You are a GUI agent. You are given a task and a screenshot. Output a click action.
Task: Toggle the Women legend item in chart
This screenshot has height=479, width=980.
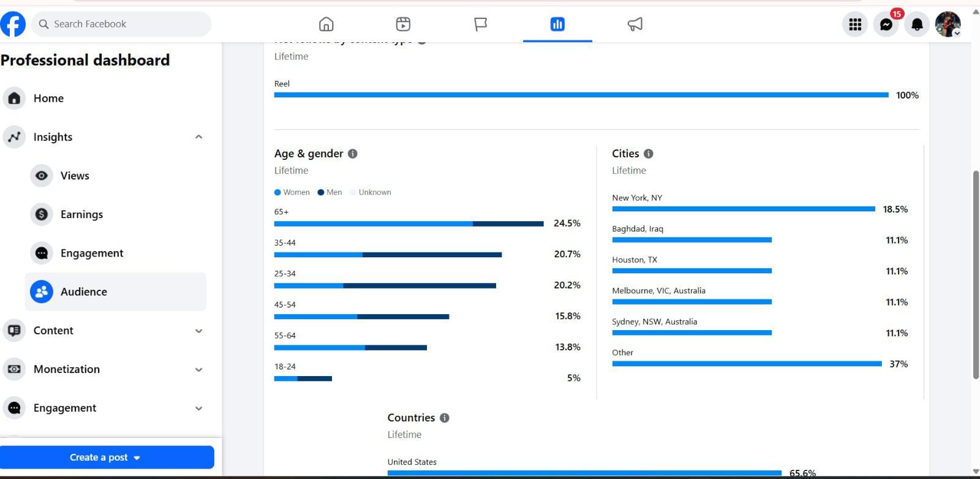pos(292,192)
